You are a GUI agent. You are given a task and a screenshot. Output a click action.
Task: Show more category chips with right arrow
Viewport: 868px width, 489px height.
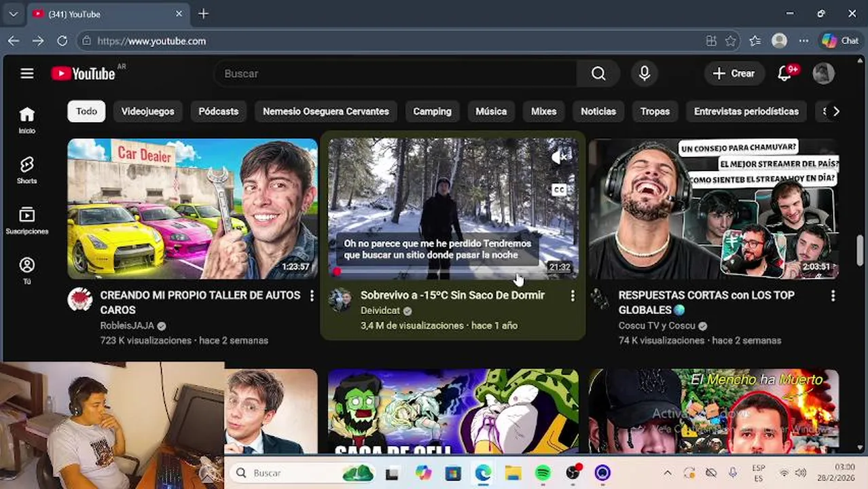tap(836, 111)
